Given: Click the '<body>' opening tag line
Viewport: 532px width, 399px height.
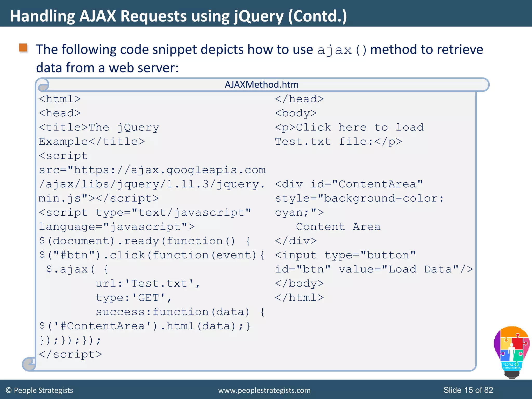Looking at the screenshot, I should 296,113.
